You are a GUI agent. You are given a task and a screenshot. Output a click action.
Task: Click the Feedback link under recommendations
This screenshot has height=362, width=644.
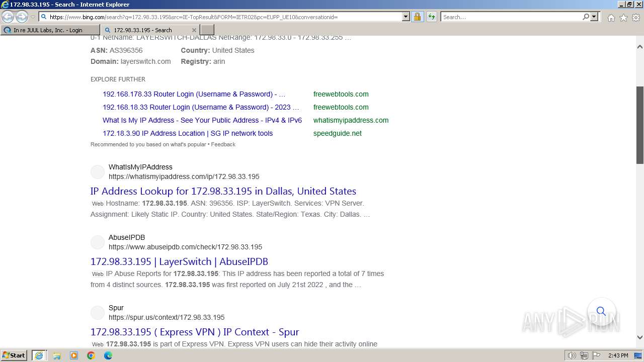coord(223,144)
